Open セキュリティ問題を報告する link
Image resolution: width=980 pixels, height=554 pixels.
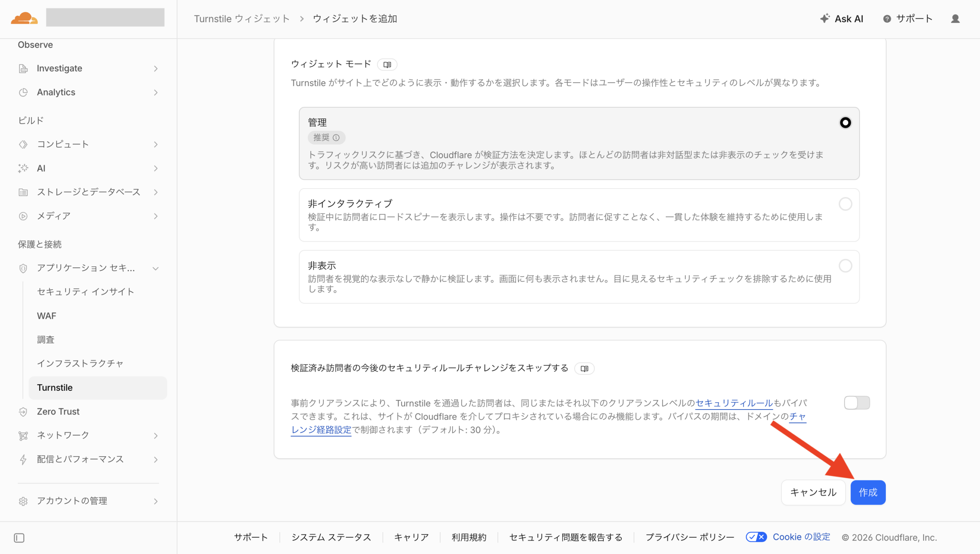(x=566, y=537)
